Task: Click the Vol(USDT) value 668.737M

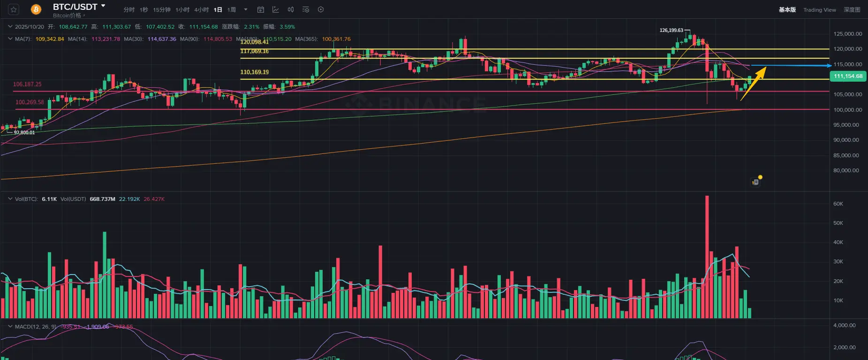Action: point(102,199)
